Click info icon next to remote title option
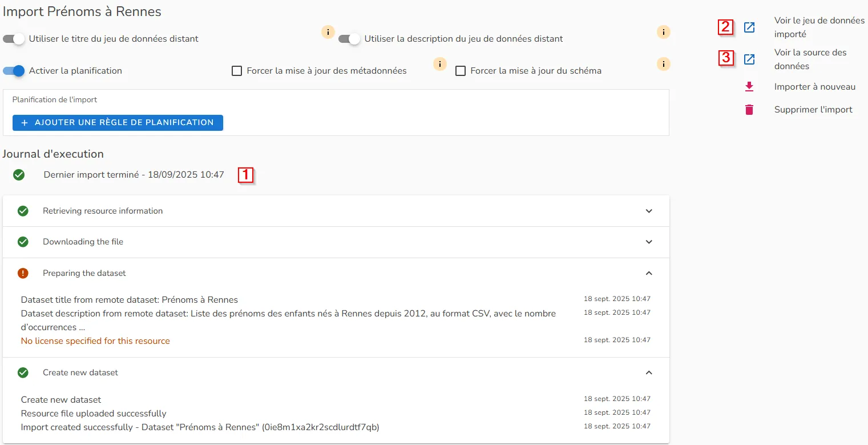Image resolution: width=868 pixels, height=445 pixels. pyautogui.click(x=328, y=32)
